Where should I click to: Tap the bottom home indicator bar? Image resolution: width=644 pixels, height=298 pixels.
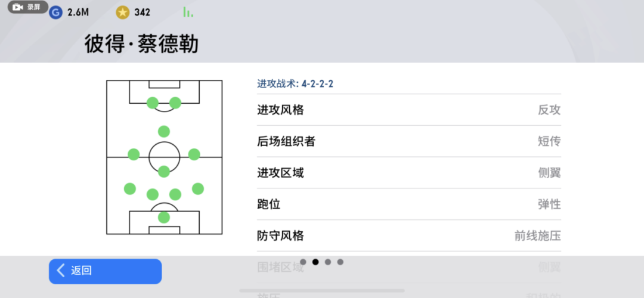pos(322,291)
